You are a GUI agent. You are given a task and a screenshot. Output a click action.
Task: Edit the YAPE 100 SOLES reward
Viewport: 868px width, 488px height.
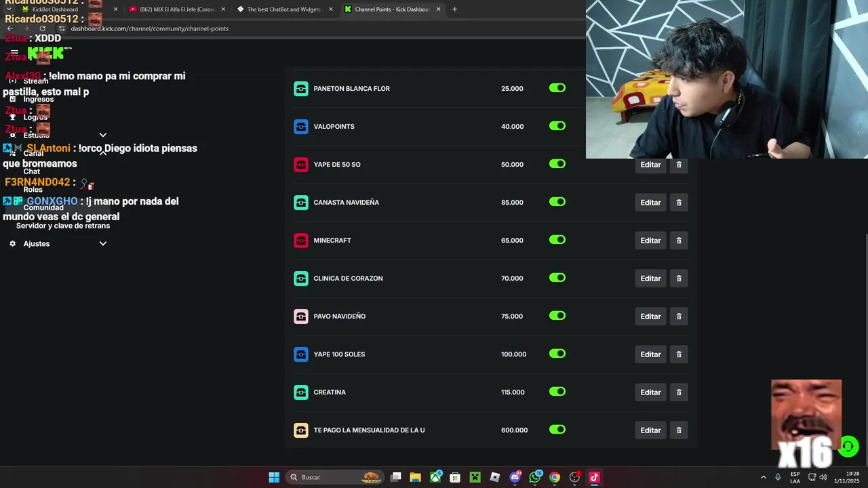tap(650, 354)
